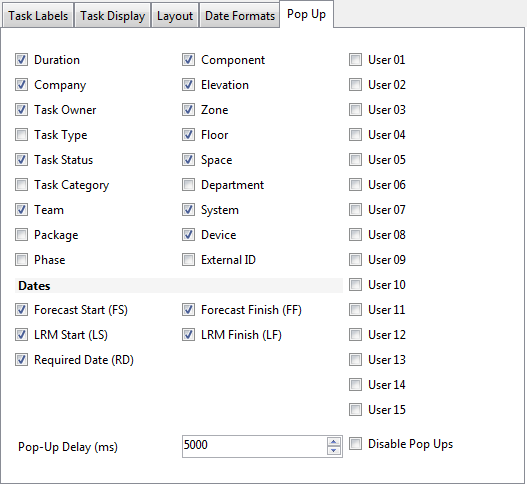Open the Task Display tab
This screenshot has height=485, width=527.
pyautogui.click(x=112, y=16)
